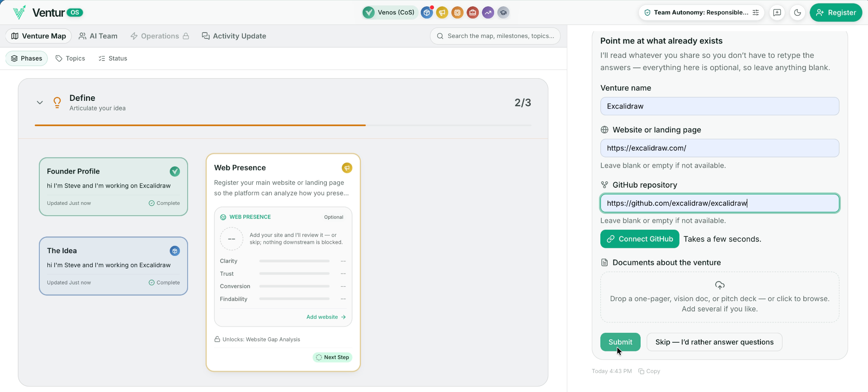Click the Conversion score label
The width and height of the screenshot is (868, 392).
pyautogui.click(x=235, y=286)
